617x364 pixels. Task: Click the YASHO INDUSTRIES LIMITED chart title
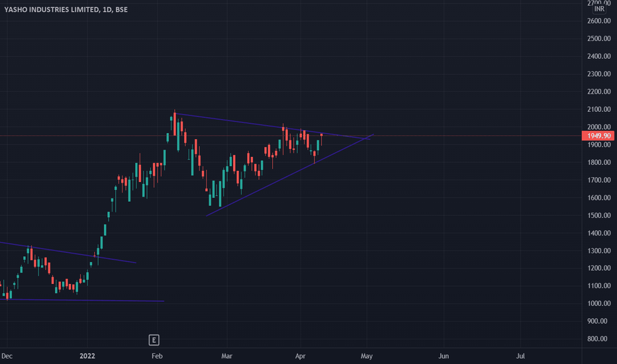66,9
